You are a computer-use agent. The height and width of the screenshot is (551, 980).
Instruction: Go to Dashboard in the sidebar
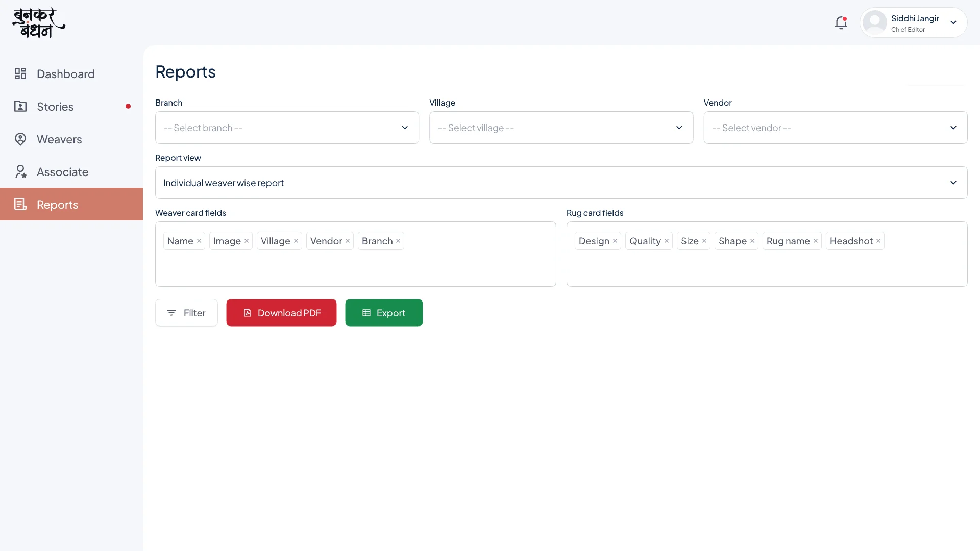click(71, 74)
